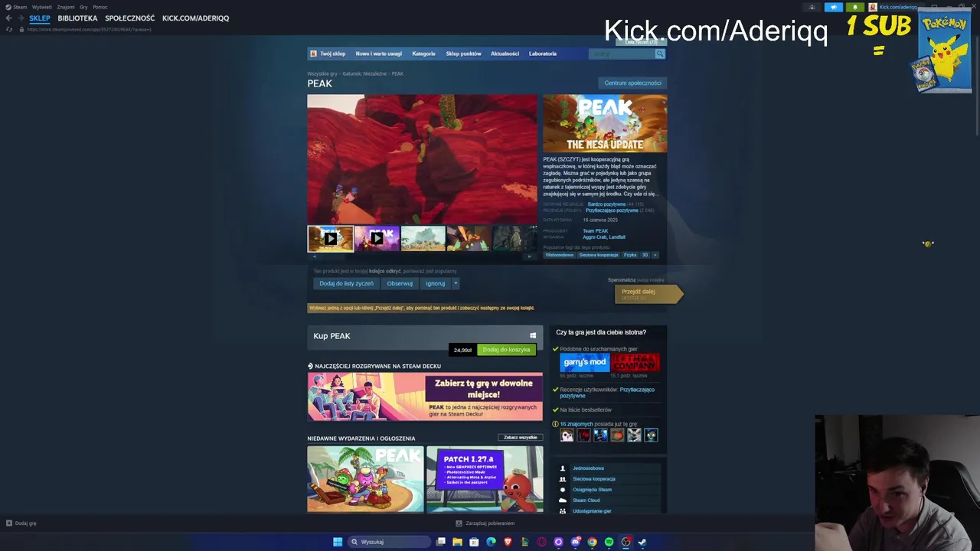This screenshot has width=980, height=551.
Task: Open the Gry menu
Action: [x=83, y=7]
